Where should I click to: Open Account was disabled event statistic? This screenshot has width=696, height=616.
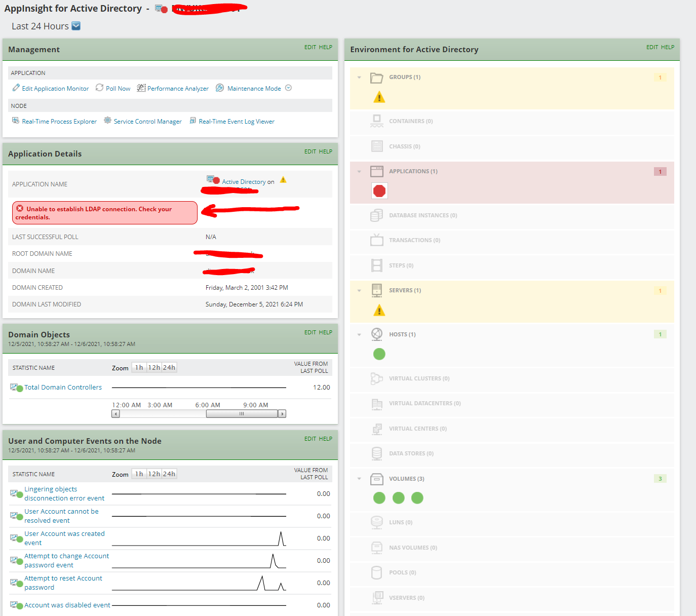[67, 605]
